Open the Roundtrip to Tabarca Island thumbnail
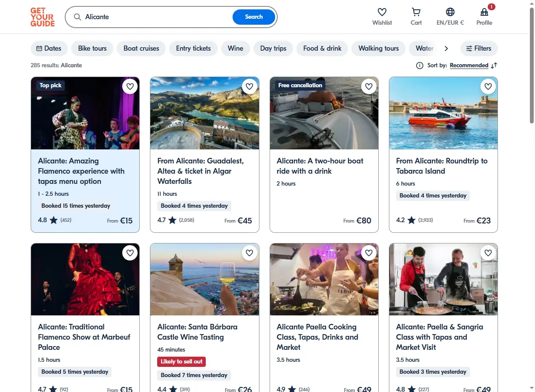 [443, 113]
